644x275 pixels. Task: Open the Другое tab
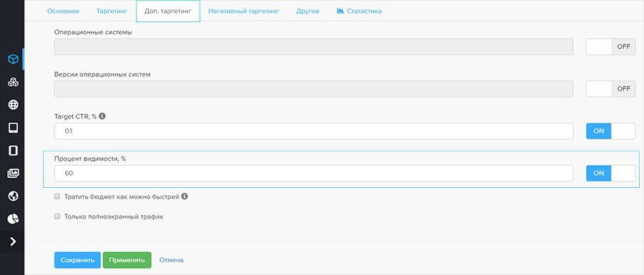[308, 11]
